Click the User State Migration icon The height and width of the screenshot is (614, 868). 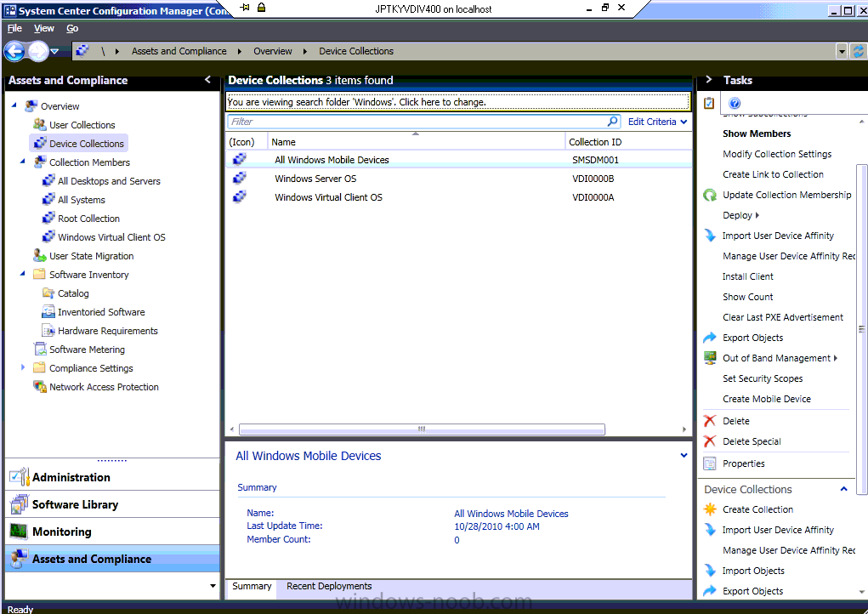pyautogui.click(x=39, y=256)
